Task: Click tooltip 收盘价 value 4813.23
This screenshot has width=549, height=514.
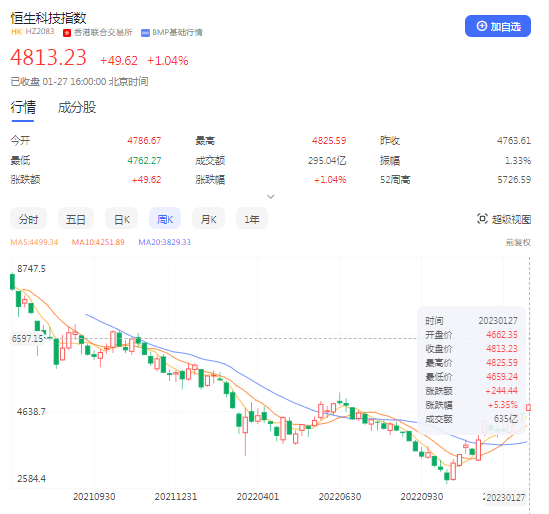Action: (x=501, y=348)
